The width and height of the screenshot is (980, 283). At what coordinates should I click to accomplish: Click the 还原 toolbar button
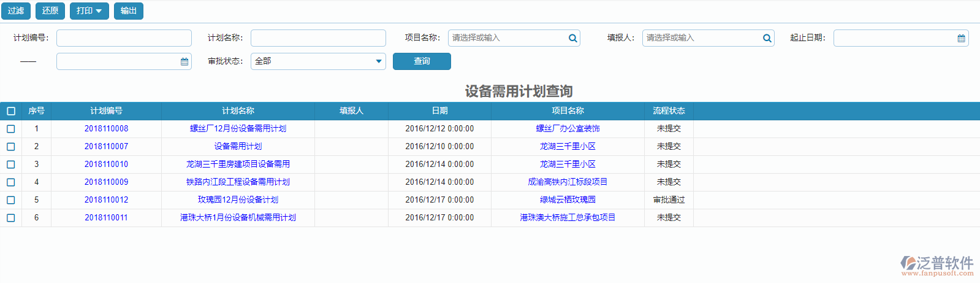(50, 11)
